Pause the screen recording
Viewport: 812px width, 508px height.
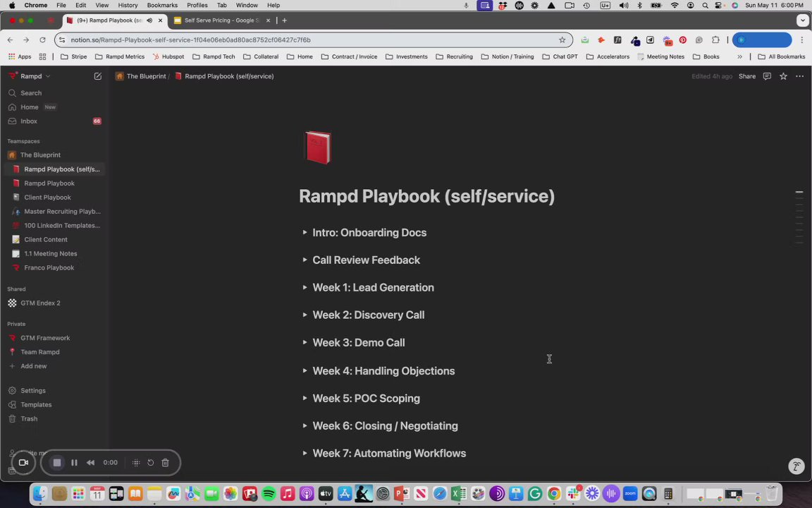(x=74, y=462)
